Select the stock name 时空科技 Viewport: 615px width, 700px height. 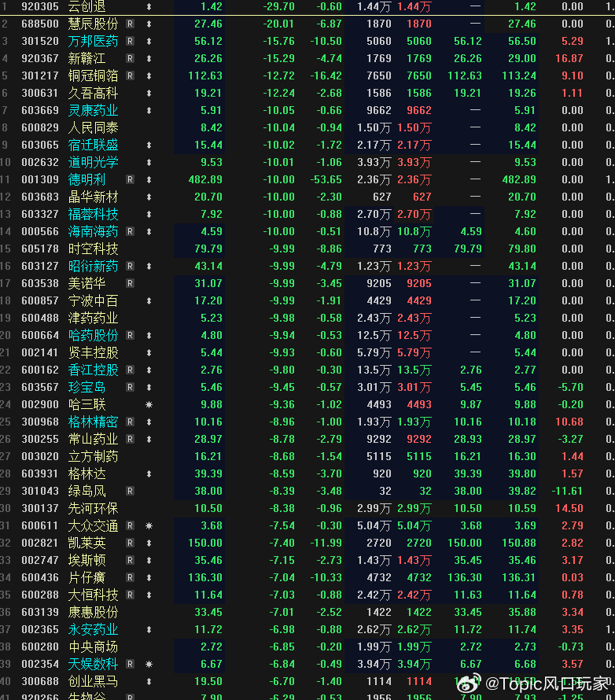(94, 249)
